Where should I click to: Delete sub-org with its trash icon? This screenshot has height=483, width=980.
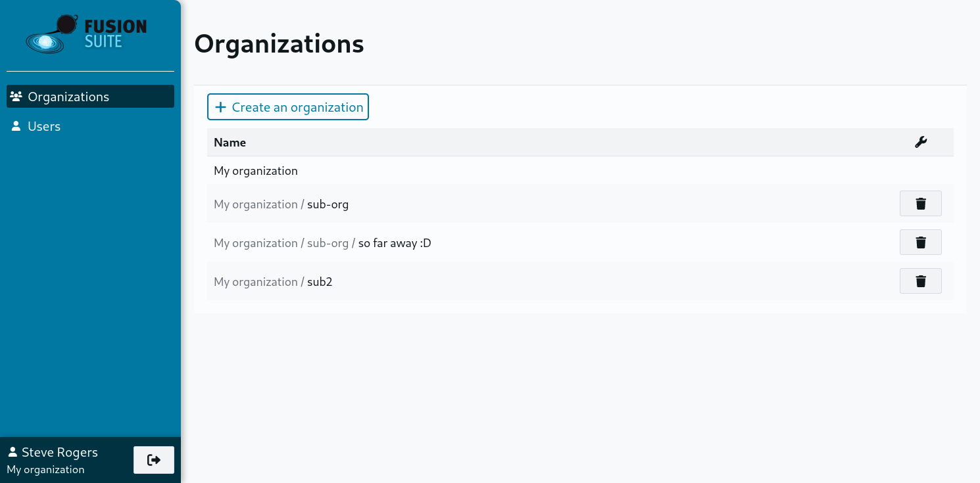[920, 204]
